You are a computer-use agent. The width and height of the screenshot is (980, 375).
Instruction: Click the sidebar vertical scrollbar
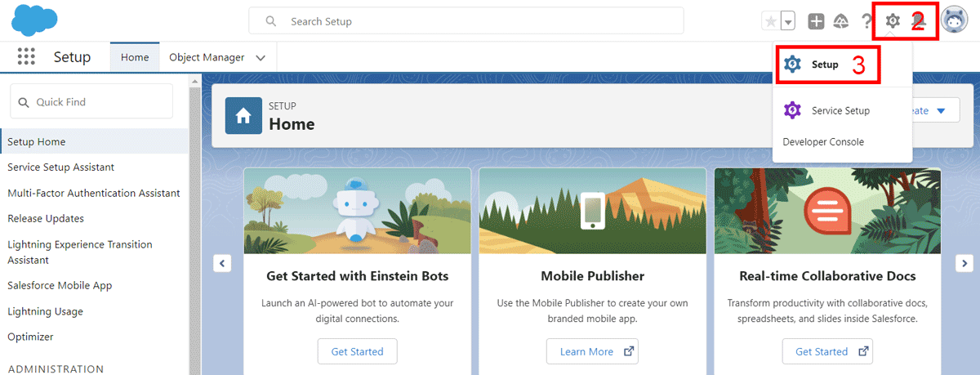[x=194, y=225]
